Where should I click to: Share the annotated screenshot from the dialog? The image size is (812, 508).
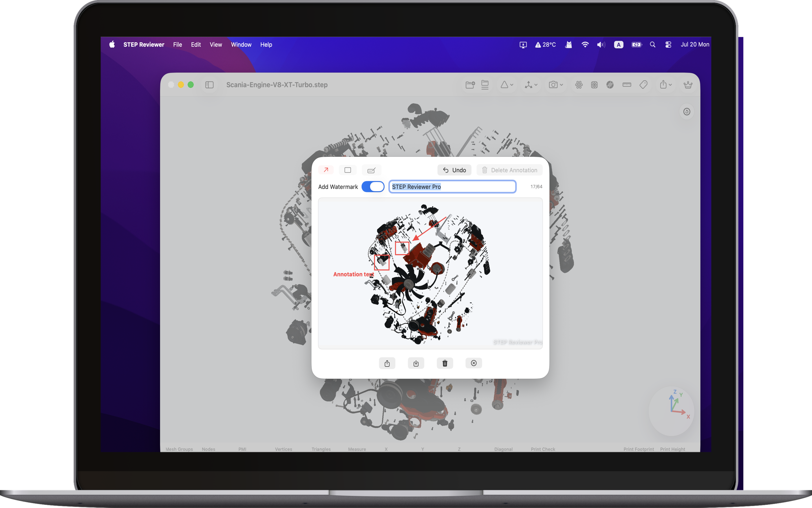387,363
